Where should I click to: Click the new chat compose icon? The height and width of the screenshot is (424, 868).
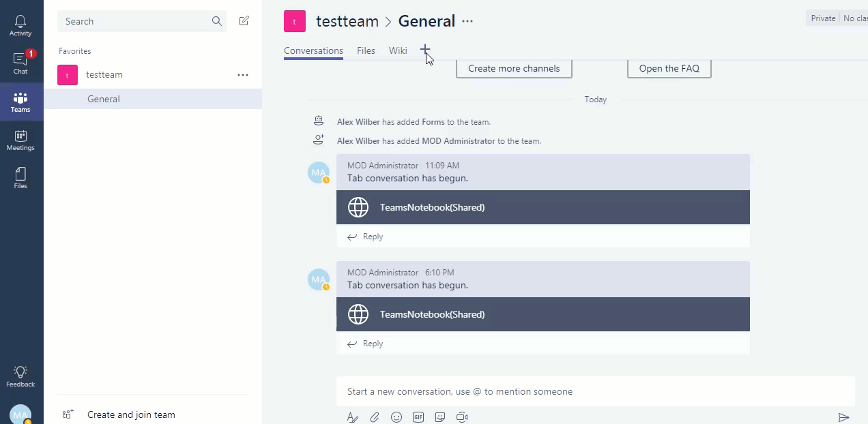(x=244, y=21)
